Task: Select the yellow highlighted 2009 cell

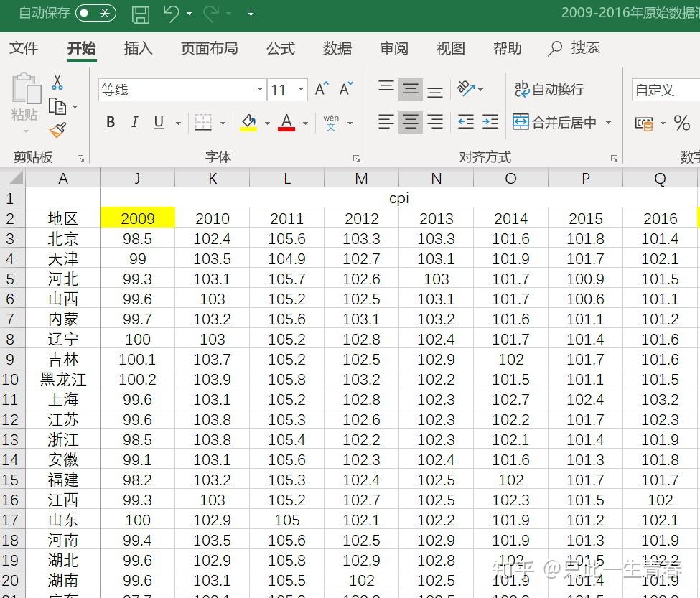Action: (137, 218)
